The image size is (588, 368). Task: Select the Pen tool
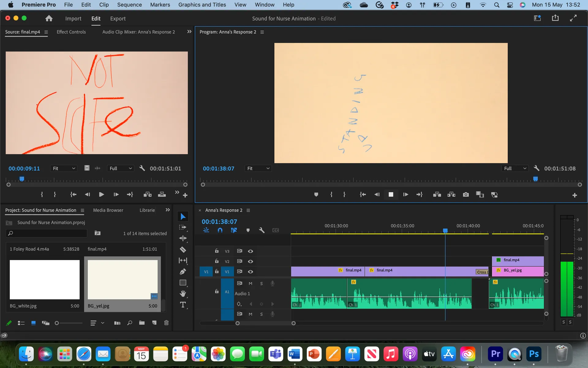point(183,272)
